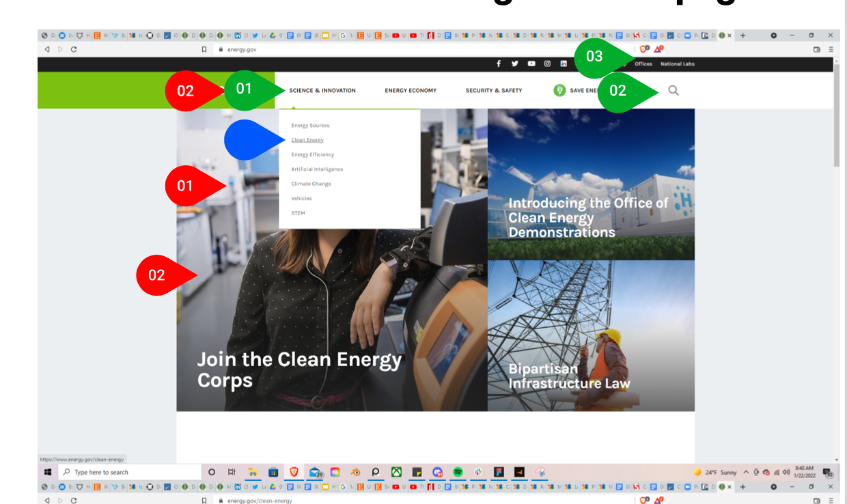Viewport: 847px width, 504px height.
Task: Open Brave Shields icon in top browser
Action: click(x=644, y=49)
